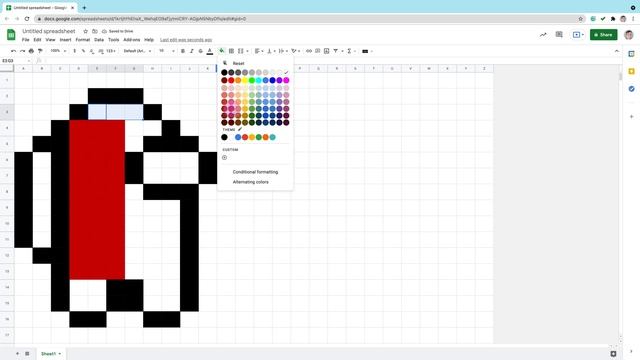Select the paint format tool

point(40,51)
